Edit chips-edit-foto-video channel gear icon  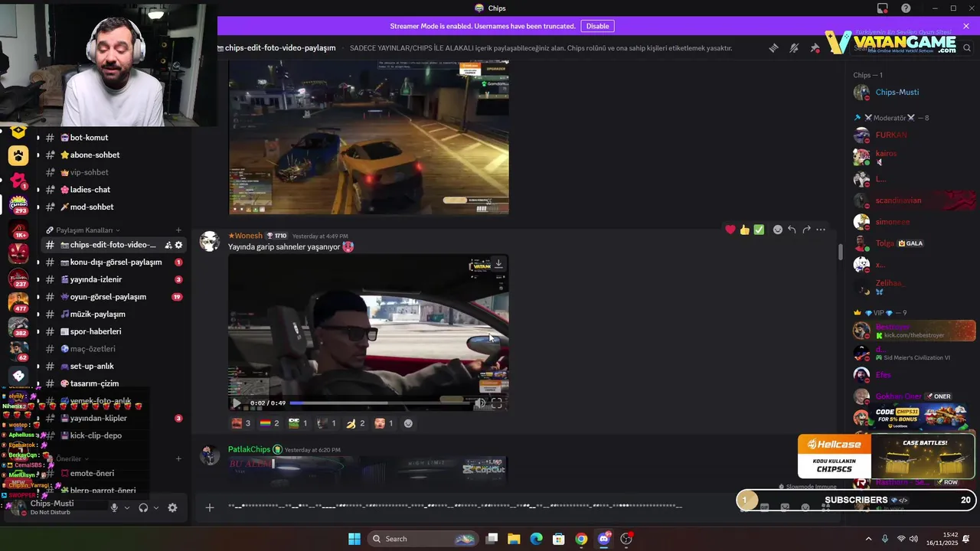tap(178, 245)
